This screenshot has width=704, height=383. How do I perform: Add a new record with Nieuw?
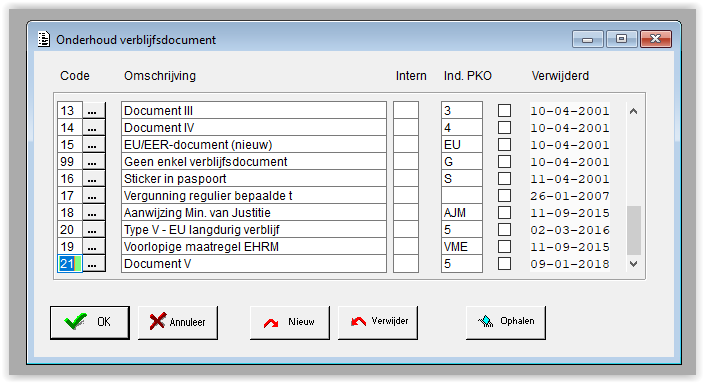tap(290, 322)
